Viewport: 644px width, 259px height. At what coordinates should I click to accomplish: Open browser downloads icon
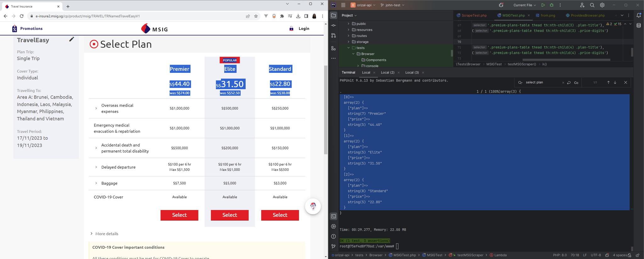[x=298, y=16]
